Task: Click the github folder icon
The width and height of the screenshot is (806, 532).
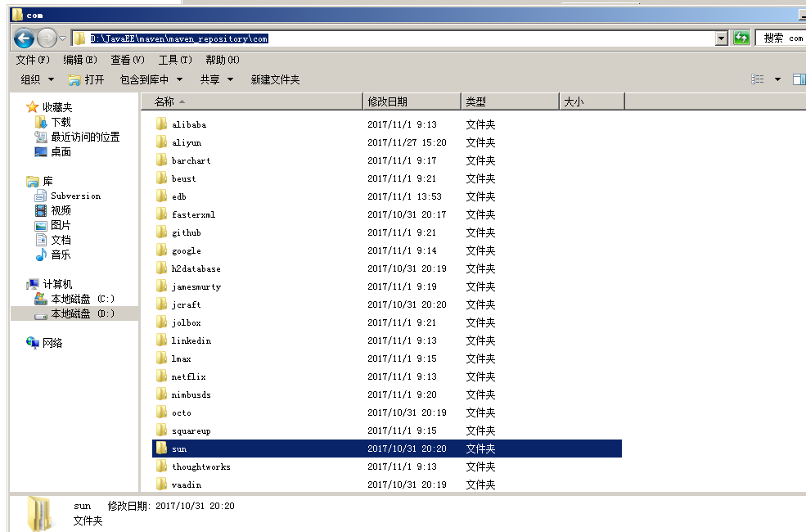Action: coord(161,232)
